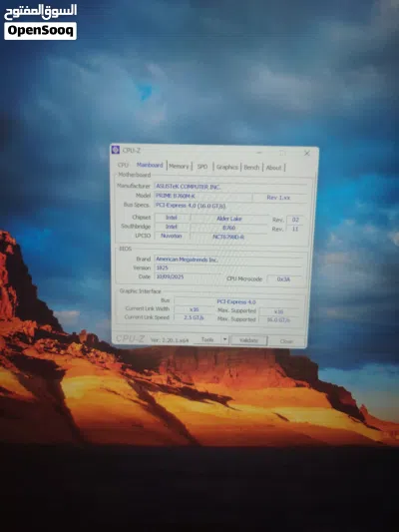
Task: Click the CPU Microcode value field
Action: (283, 279)
